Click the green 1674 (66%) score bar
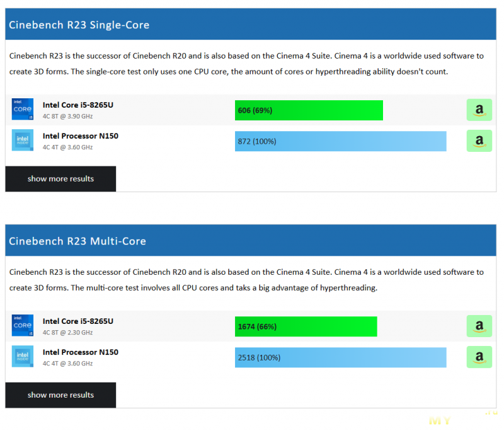504x431 pixels. pyautogui.click(x=306, y=326)
